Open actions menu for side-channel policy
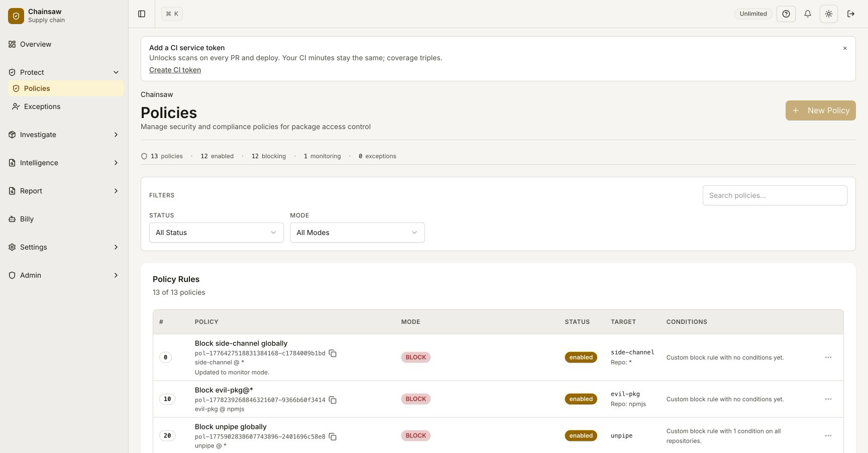The height and width of the screenshot is (453, 868). pos(828,358)
